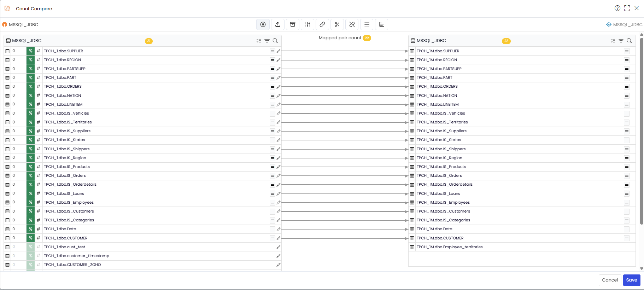Open the sliders settings toolbar icon
Screen dimensions: 644x290
(308, 24)
